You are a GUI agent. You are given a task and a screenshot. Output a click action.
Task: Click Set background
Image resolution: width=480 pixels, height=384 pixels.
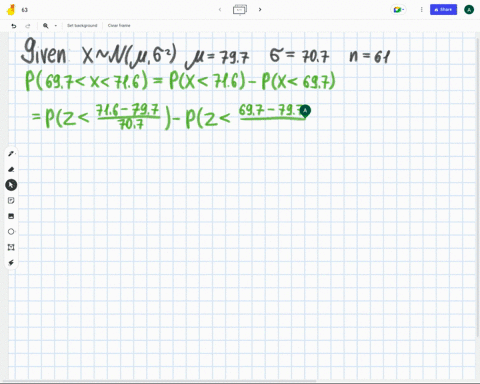click(x=82, y=26)
